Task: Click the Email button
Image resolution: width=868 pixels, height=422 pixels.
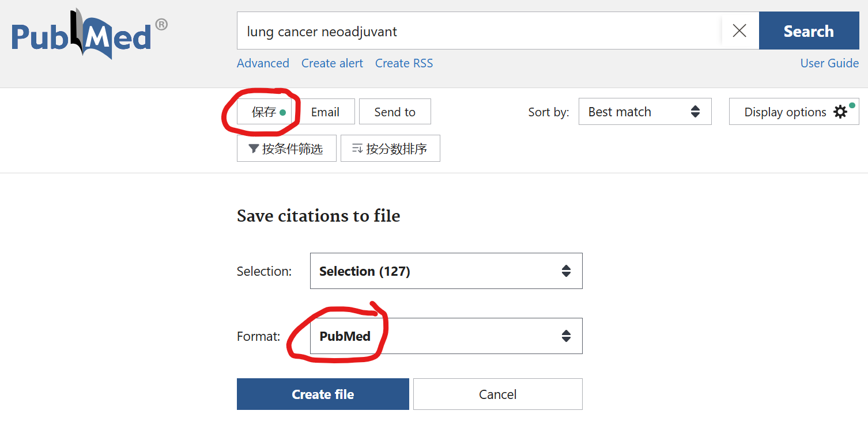Action: click(x=326, y=111)
